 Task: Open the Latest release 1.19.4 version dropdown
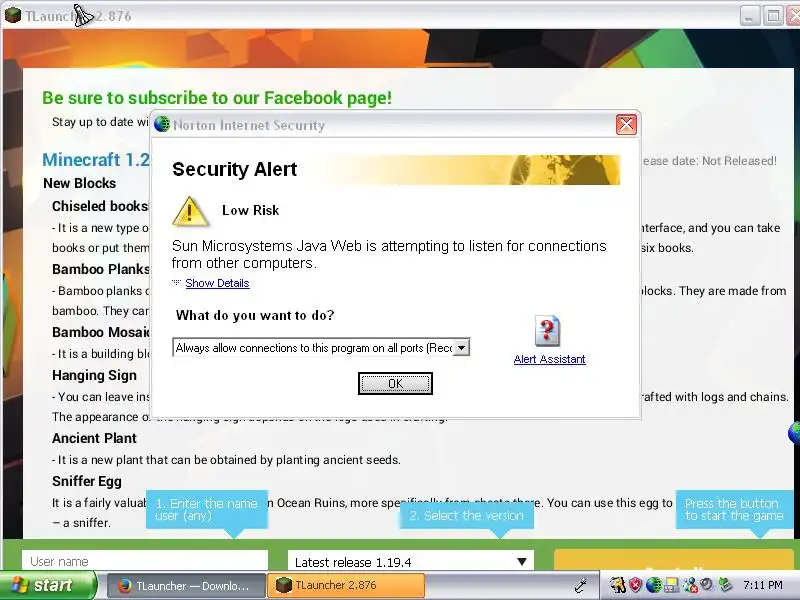(411, 561)
